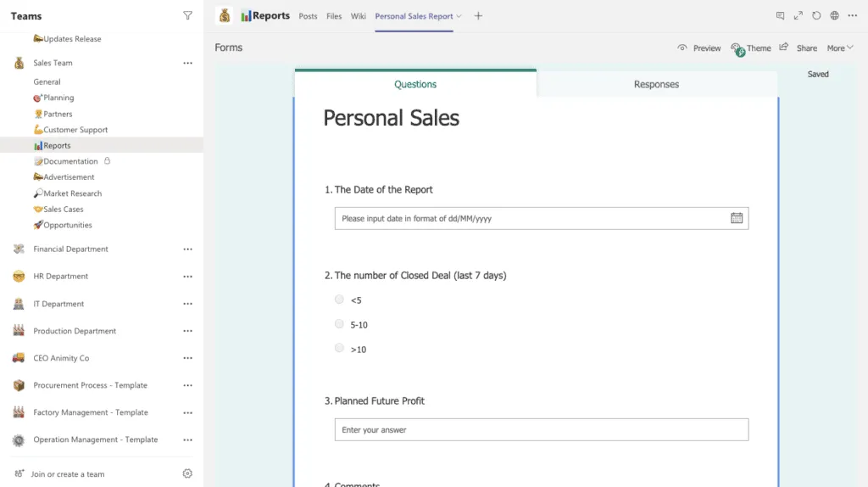Screen dimensions: 868x487
Task: Open the Planning channel
Action: tap(53, 98)
